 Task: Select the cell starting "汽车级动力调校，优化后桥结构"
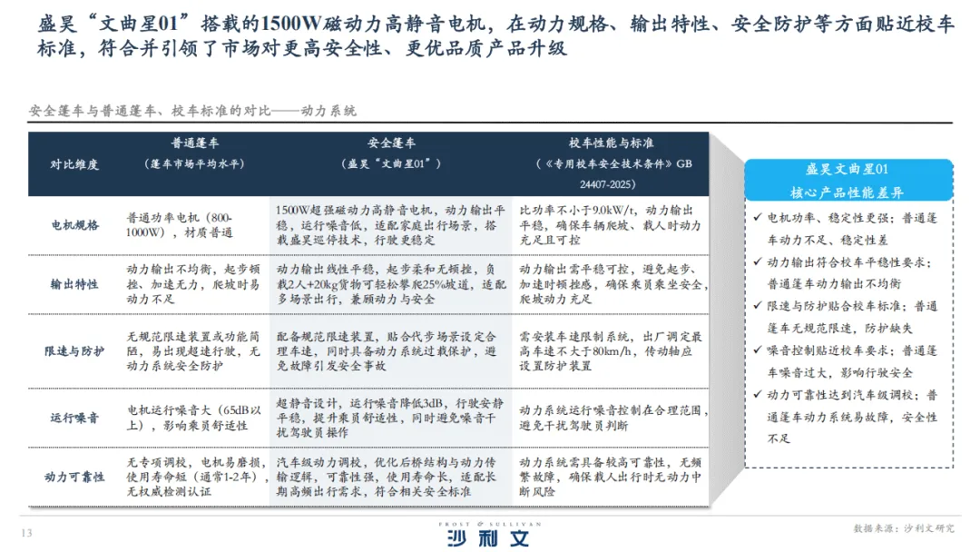click(x=387, y=477)
